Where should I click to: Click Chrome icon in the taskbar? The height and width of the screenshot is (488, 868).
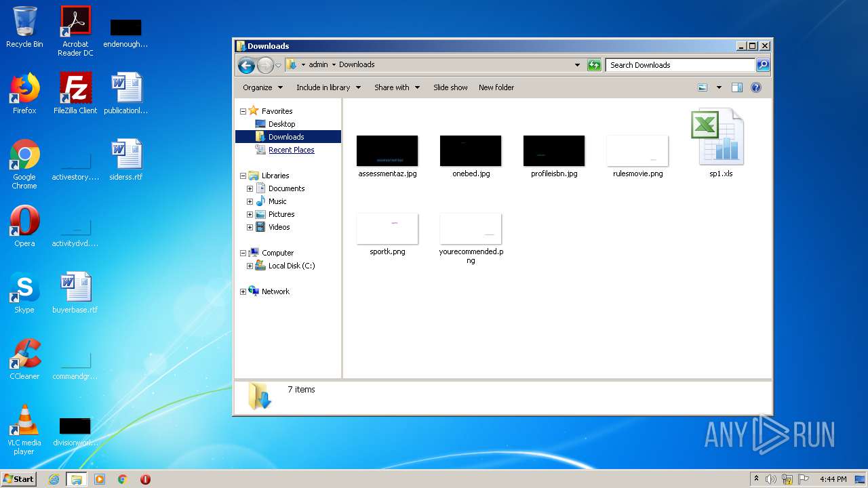coord(123,479)
